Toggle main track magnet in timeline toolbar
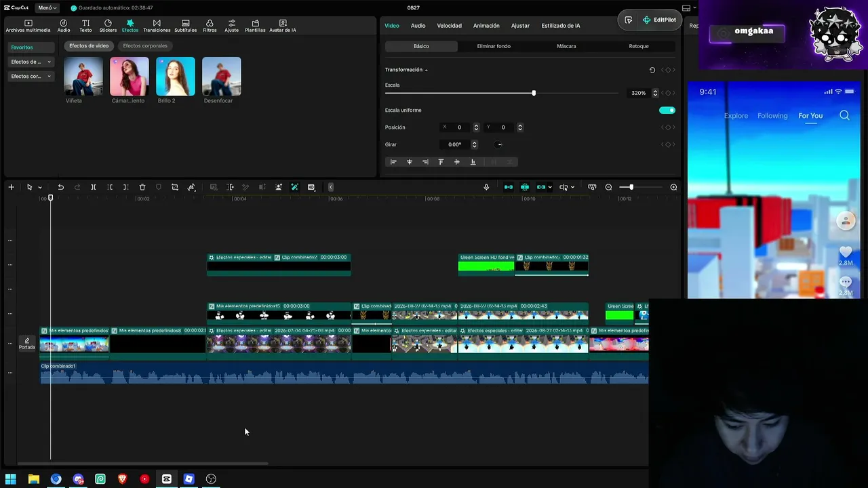 [509, 187]
